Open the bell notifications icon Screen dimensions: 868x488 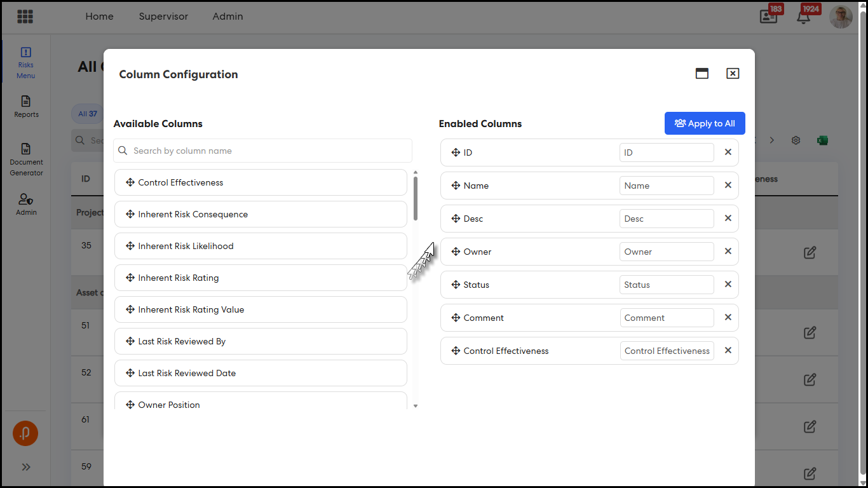click(804, 17)
